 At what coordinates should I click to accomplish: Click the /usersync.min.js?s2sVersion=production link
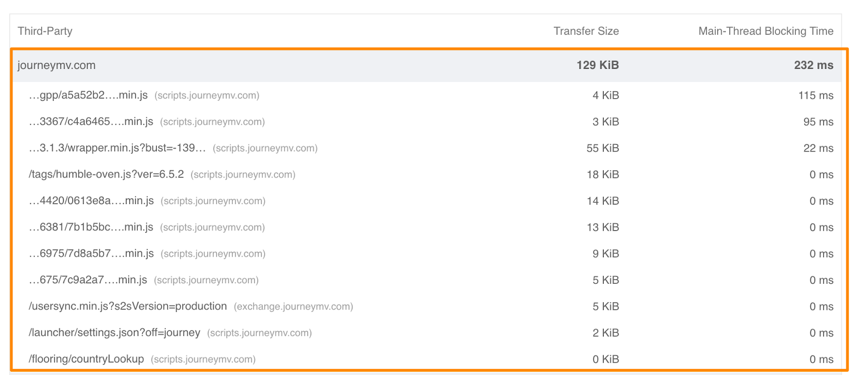pyautogui.click(x=127, y=306)
